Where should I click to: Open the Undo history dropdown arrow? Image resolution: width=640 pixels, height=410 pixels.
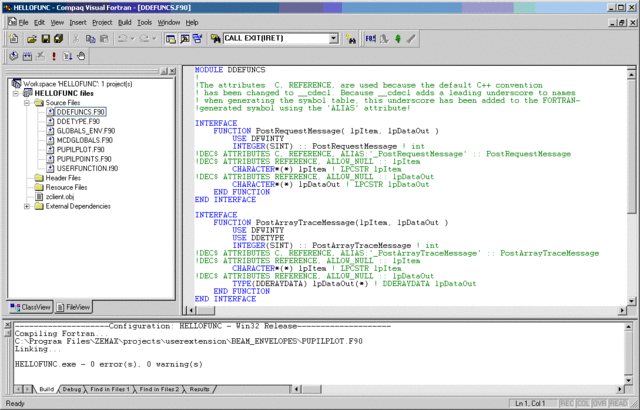132,39
